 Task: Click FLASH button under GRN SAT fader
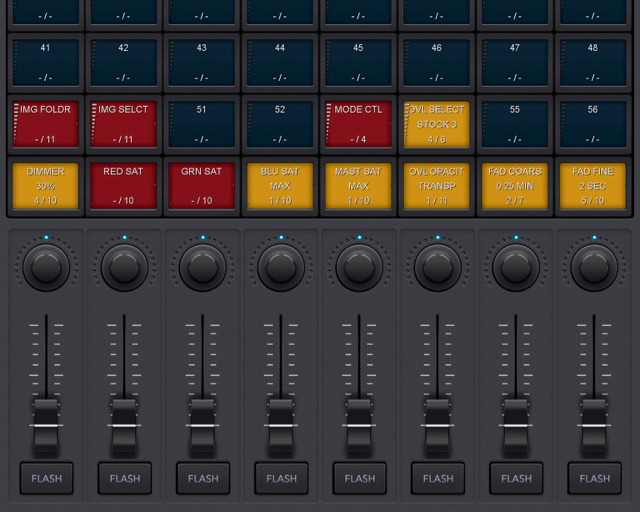(203, 478)
